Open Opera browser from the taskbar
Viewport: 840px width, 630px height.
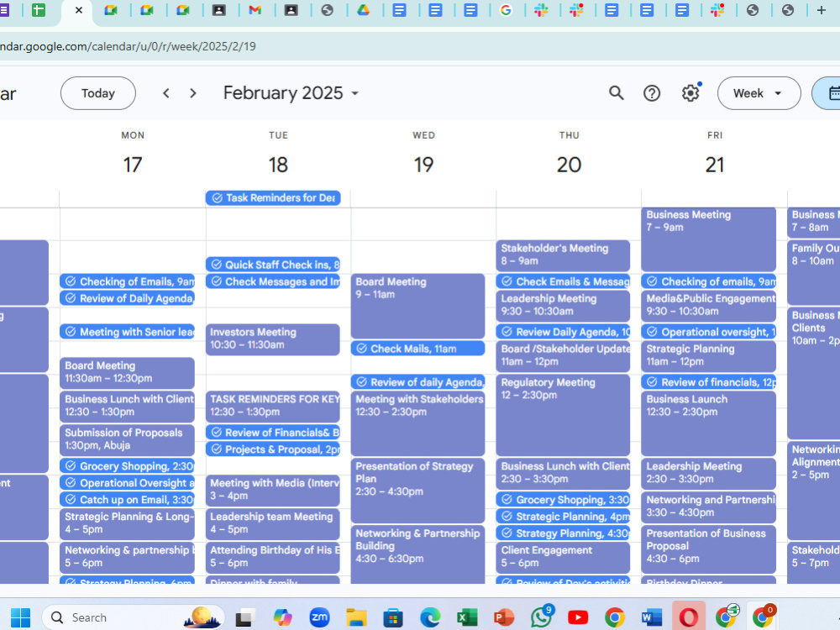(689, 617)
